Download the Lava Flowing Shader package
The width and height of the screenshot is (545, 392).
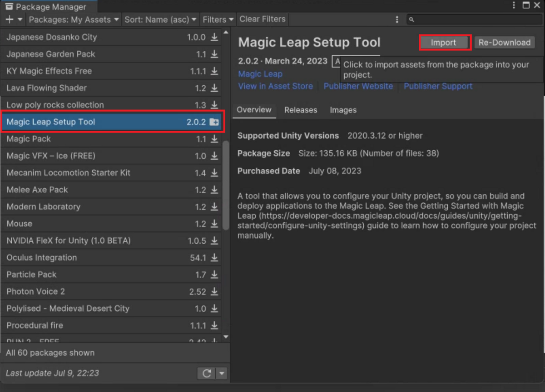click(x=214, y=88)
